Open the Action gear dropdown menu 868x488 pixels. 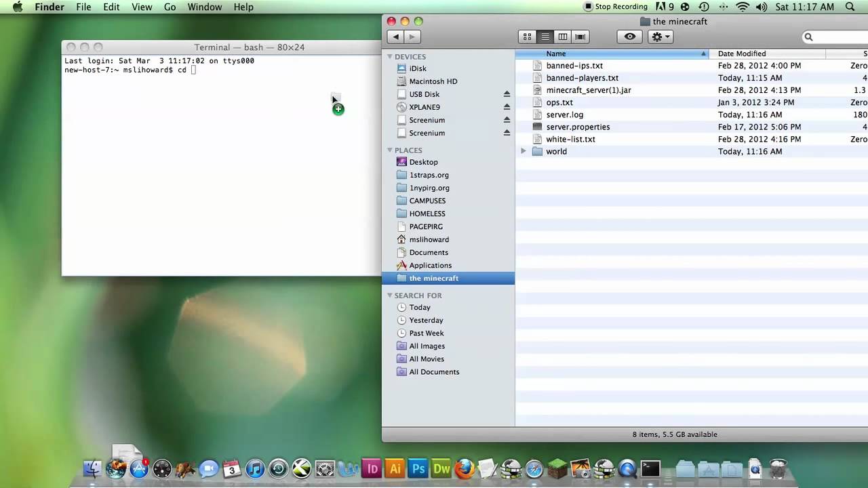coord(660,37)
